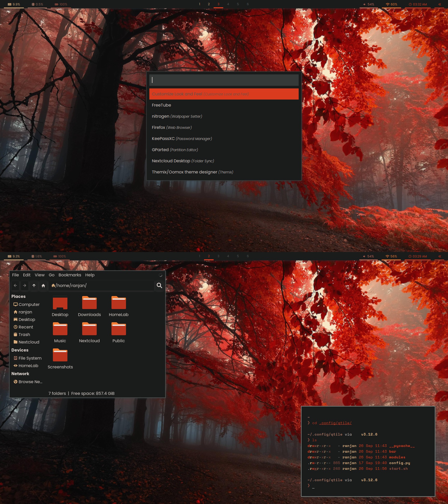
Task: Open the HomeLab folder icon
Action: [x=118, y=303]
